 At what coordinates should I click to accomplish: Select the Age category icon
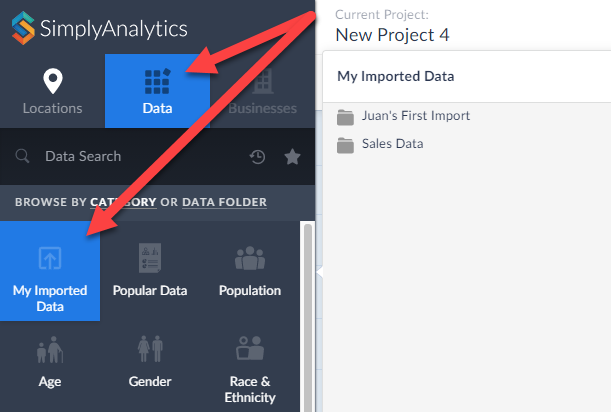tap(50, 350)
